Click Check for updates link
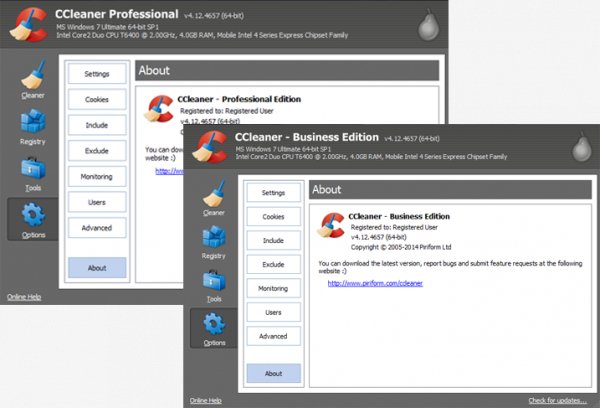Screen dimensions: 600x408 [x=558, y=400]
